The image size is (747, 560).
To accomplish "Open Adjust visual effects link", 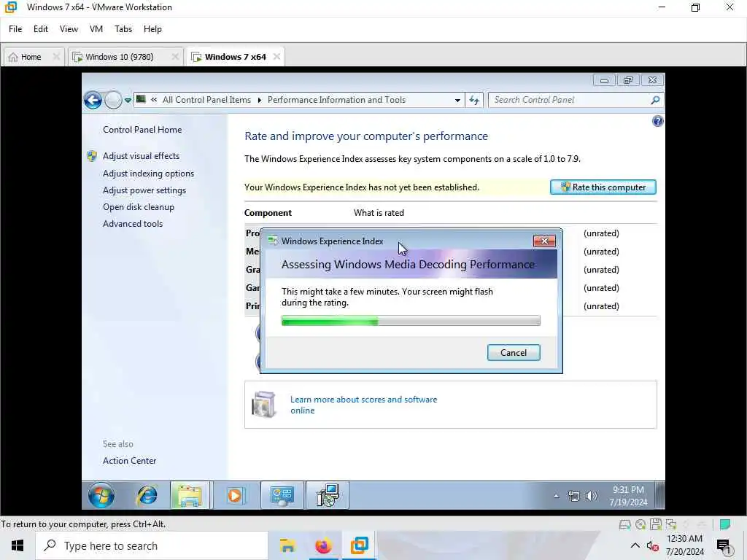I will [141, 156].
